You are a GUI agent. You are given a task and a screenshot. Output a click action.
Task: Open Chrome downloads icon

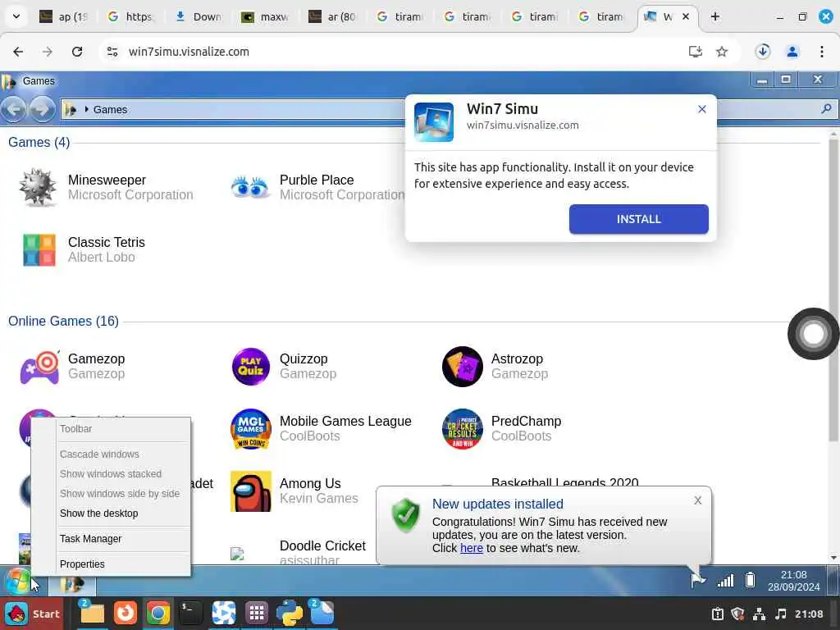(x=763, y=52)
